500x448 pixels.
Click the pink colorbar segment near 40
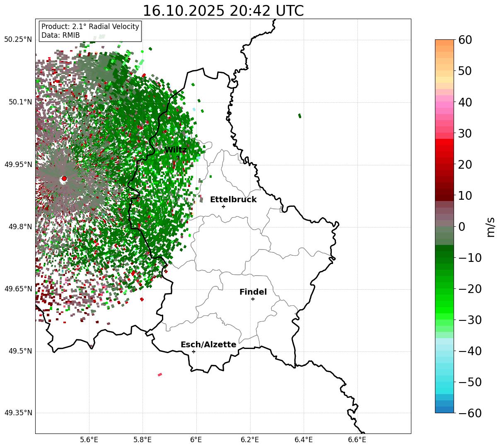click(x=444, y=105)
